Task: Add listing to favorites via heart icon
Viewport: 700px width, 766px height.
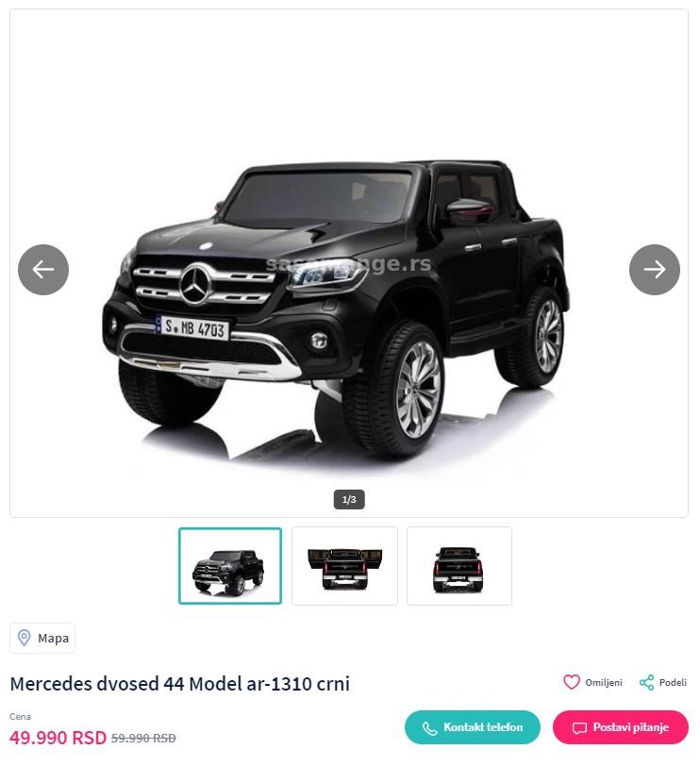Action: pos(571,682)
